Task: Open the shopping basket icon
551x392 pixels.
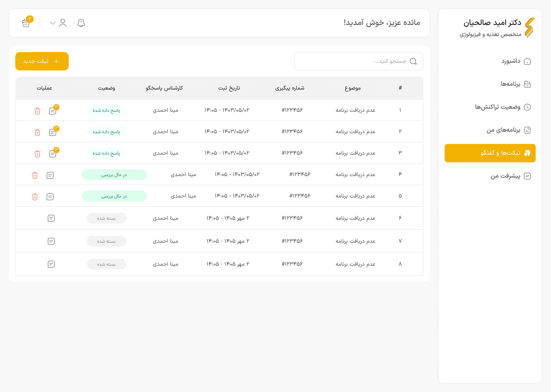Action: [x=26, y=23]
